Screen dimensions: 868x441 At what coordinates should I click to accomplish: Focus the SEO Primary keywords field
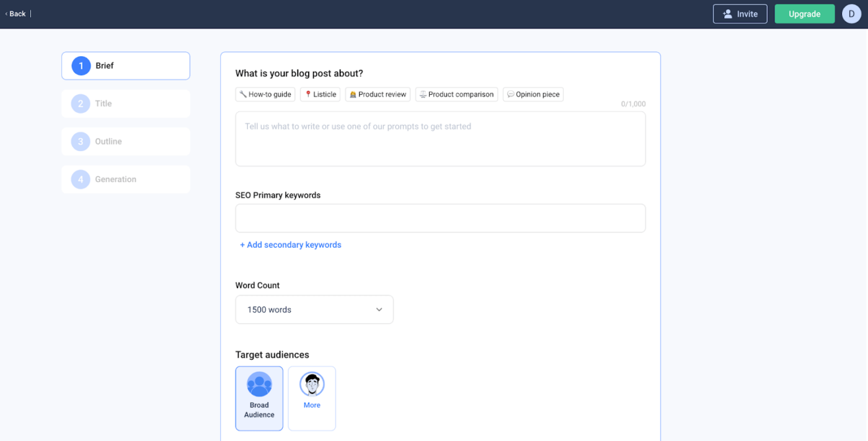tap(440, 218)
